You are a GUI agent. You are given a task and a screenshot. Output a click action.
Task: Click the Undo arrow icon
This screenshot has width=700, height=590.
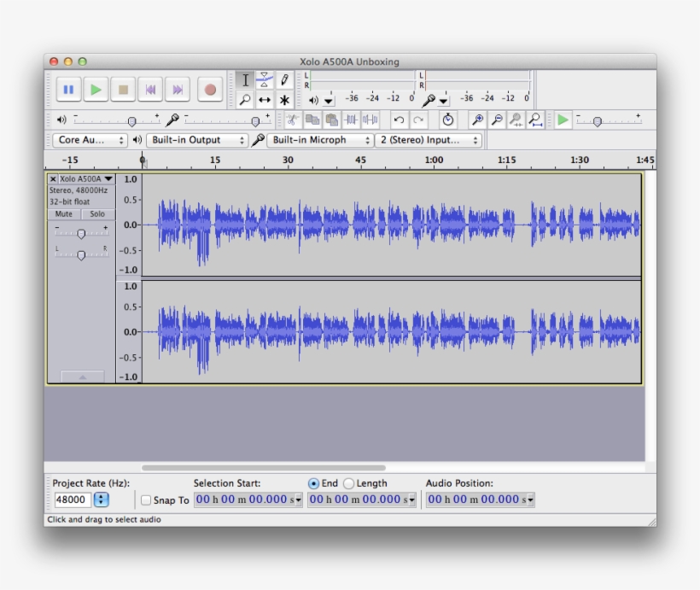(398, 120)
